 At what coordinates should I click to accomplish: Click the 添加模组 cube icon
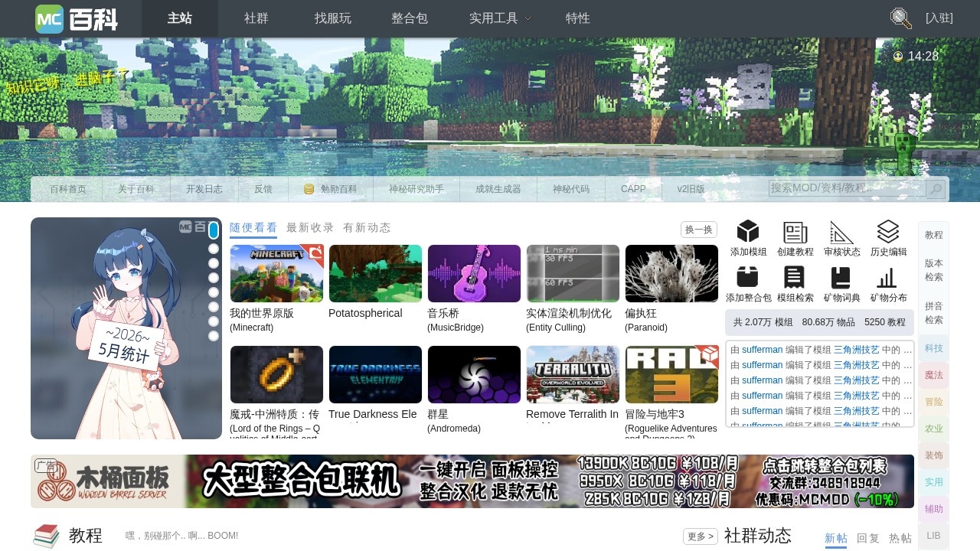[748, 232]
